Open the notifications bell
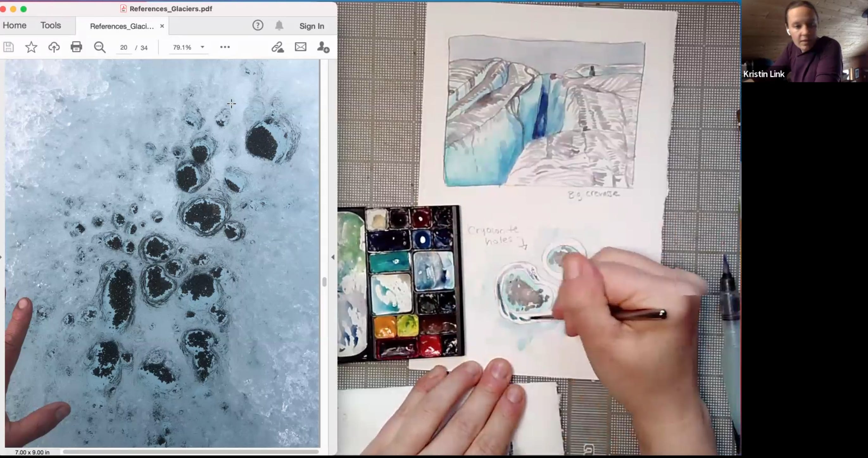This screenshot has height=458, width=868. (x=279, y=26)
